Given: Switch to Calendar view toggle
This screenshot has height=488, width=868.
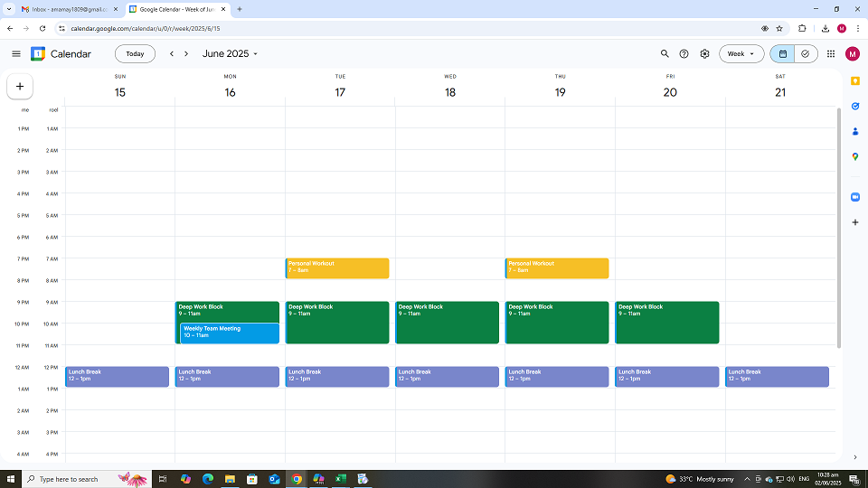Looking at the screenshot, I should click(x=782, y=53).
